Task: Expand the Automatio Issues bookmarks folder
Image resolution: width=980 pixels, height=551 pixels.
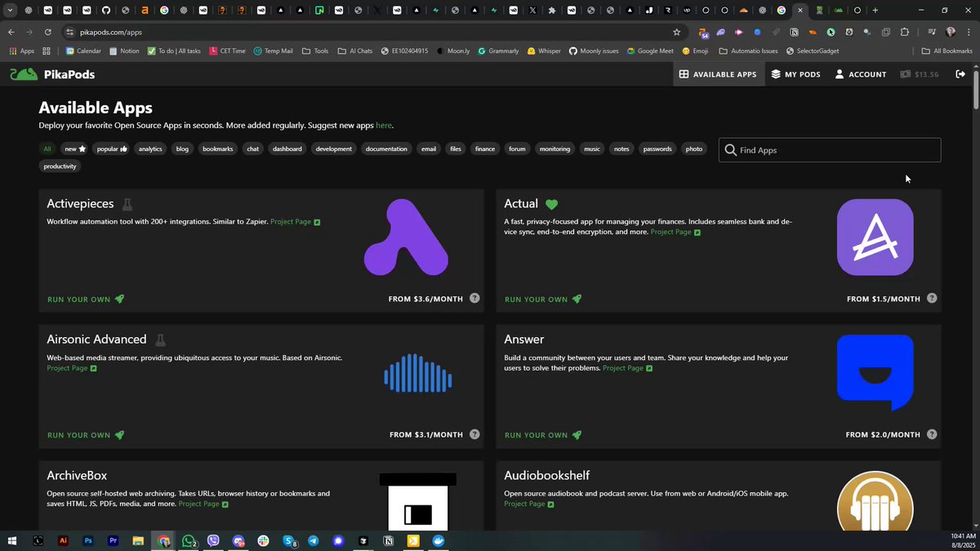Action: [x=748, y=51]
